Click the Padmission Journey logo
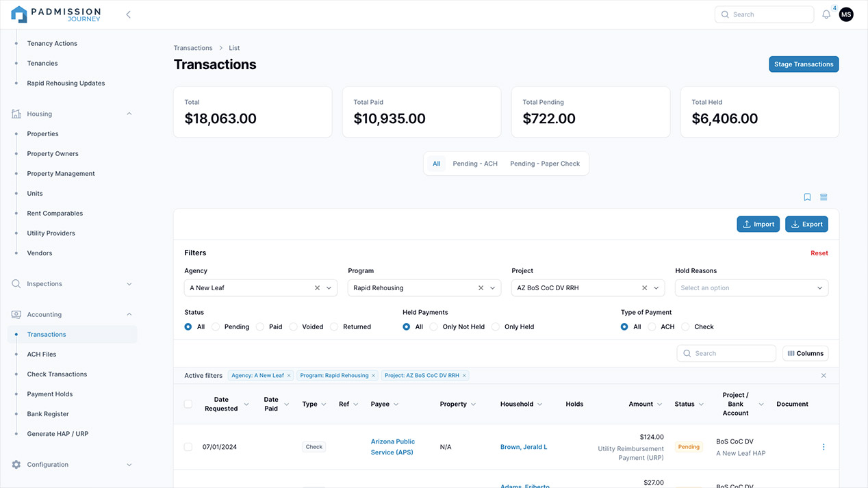The image size is (868, 488). tap(56, 14)
